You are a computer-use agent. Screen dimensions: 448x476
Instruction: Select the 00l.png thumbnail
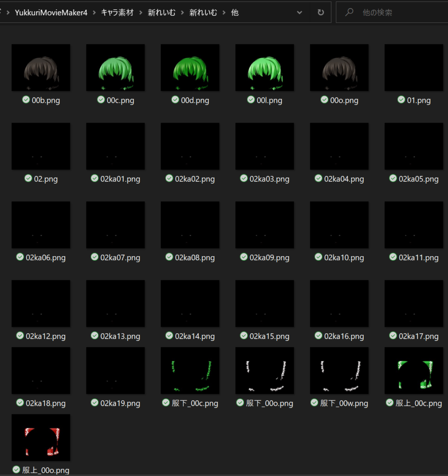(265, 68)
